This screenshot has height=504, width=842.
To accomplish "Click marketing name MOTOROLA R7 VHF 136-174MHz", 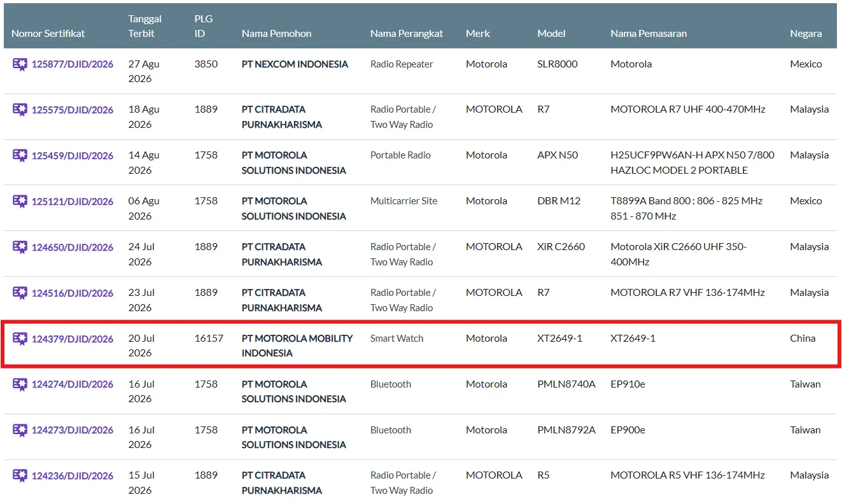I will point(688,293).
